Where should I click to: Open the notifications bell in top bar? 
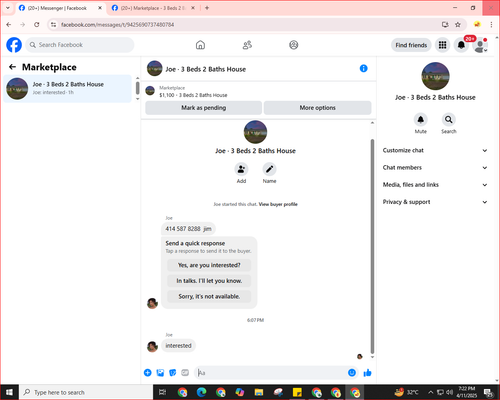click(461, 45)
